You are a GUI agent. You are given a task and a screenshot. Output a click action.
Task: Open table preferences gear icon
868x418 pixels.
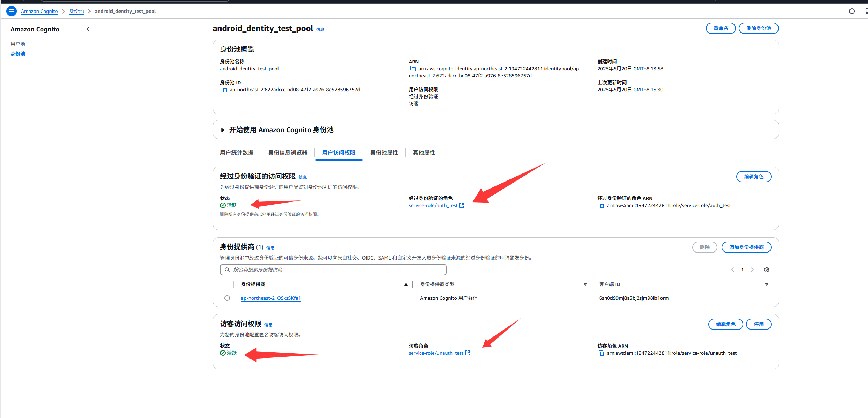click(x=767, y=270)
